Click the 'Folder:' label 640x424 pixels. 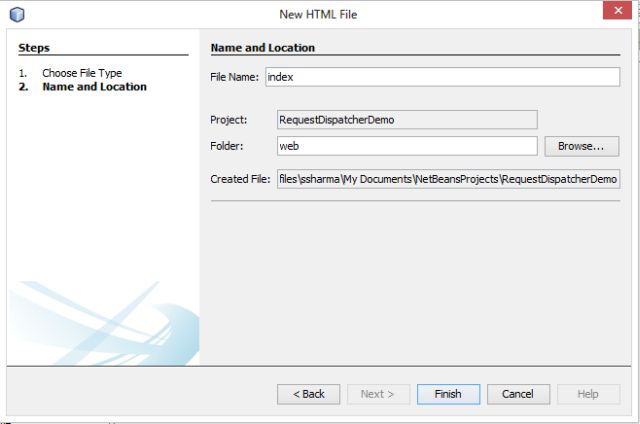(x=227, y=146)
